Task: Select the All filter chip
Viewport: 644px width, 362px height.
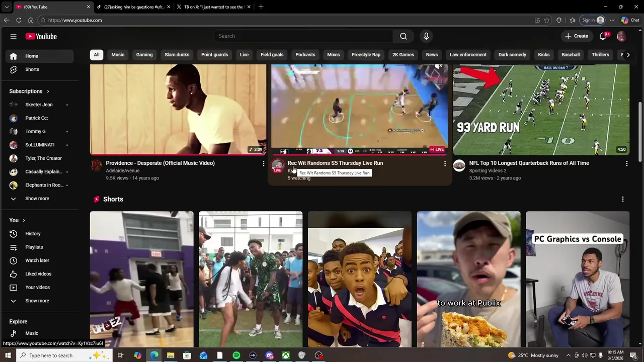Action: 96,55
